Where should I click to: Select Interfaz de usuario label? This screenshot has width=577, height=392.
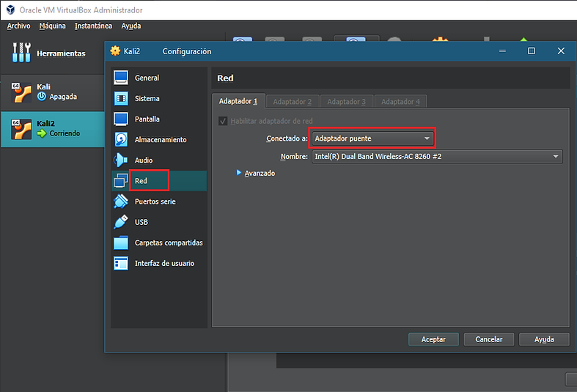point(164,263)
